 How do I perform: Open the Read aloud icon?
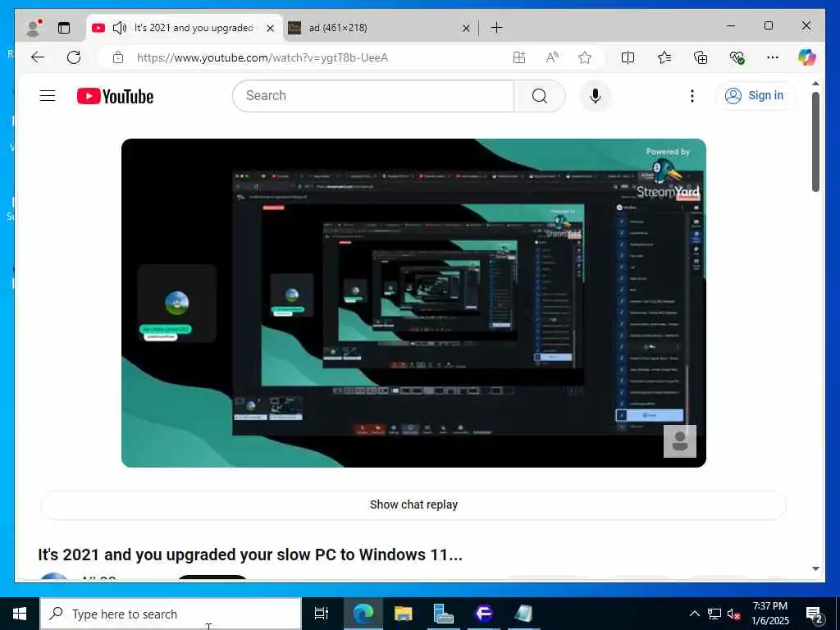[552, 57]
